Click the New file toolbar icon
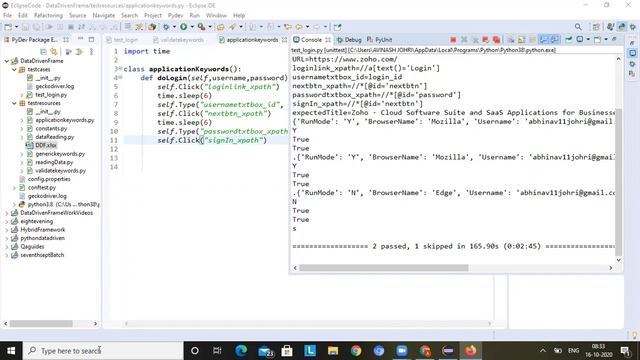This screenshot has height=360, width=640. (8, 27)
